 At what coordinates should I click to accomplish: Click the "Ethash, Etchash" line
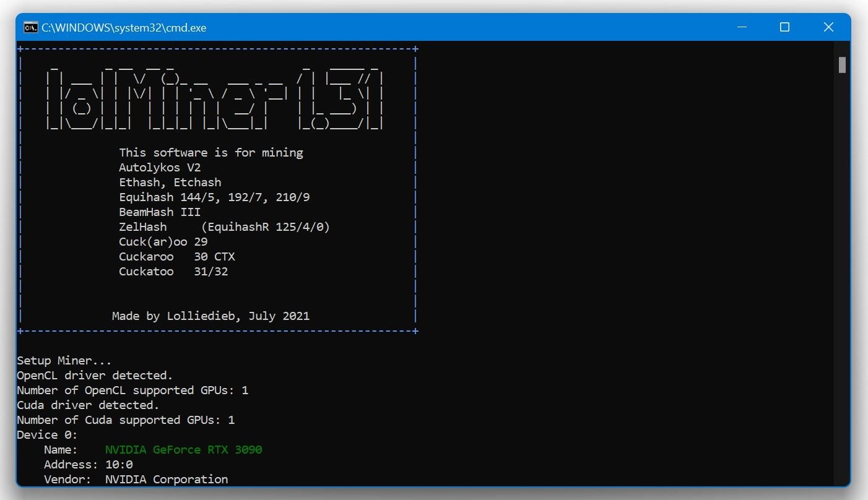(170, 182)
